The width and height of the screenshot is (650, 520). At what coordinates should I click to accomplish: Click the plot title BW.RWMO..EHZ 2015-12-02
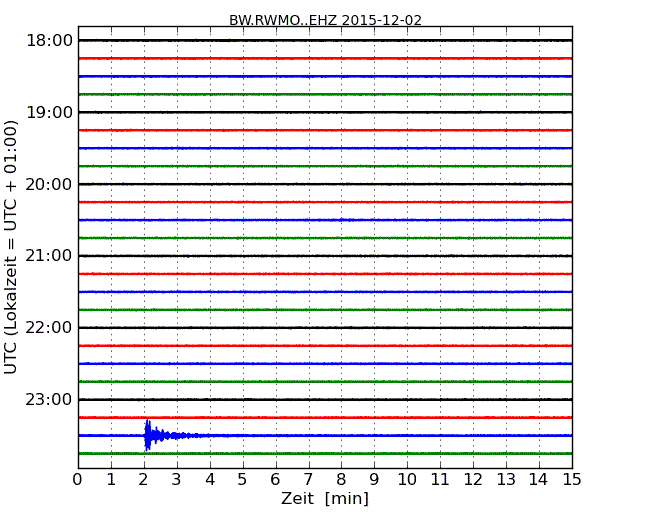[325, 20]
